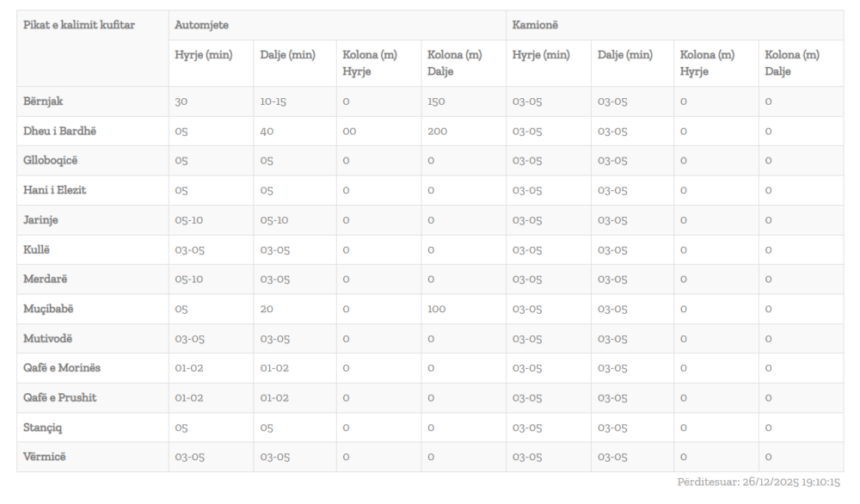Select the Bërnjak row label
Image resolution: width=860 pixels, height=504 pixels.
[43, 101]
